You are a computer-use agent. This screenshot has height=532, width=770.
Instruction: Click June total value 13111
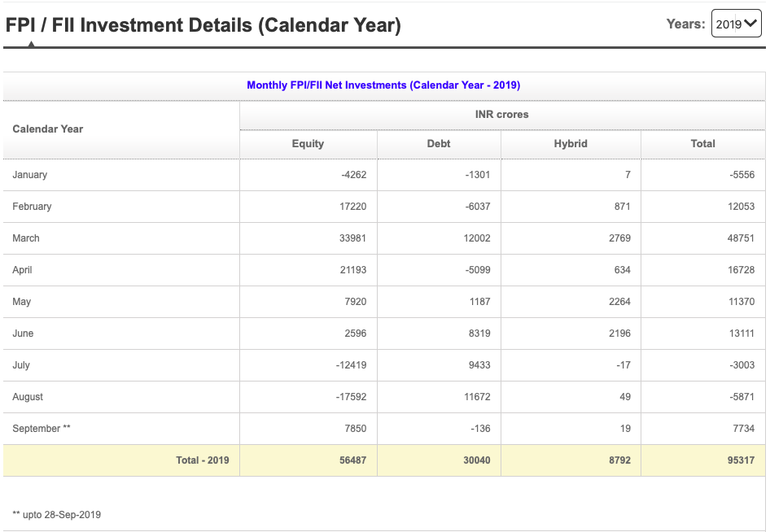(742, 334)
